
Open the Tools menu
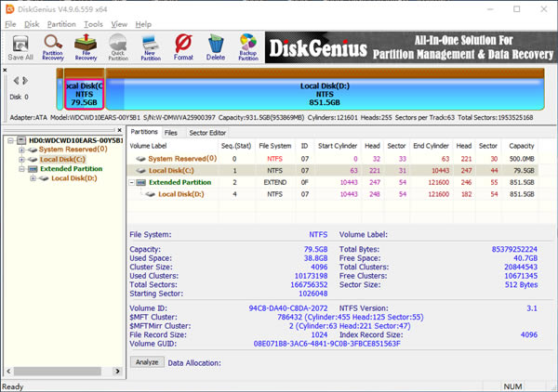[x=93, y=23]
